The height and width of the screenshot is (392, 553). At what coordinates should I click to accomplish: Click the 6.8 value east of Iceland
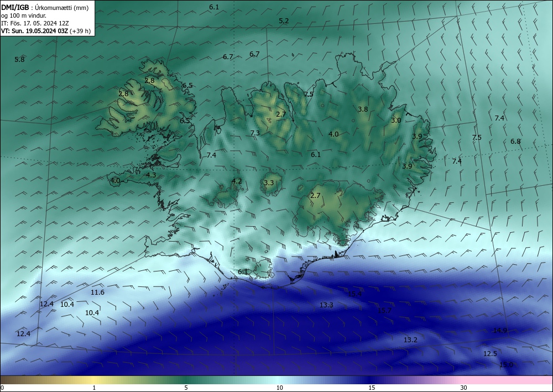[515, 142]
